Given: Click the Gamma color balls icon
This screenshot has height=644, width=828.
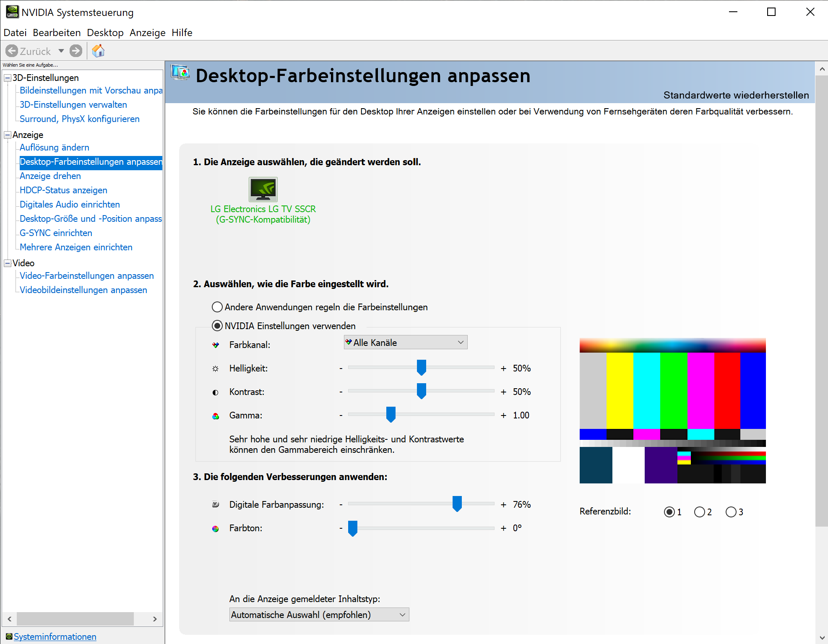Looking at the screenshot, I should coord(216,416).
